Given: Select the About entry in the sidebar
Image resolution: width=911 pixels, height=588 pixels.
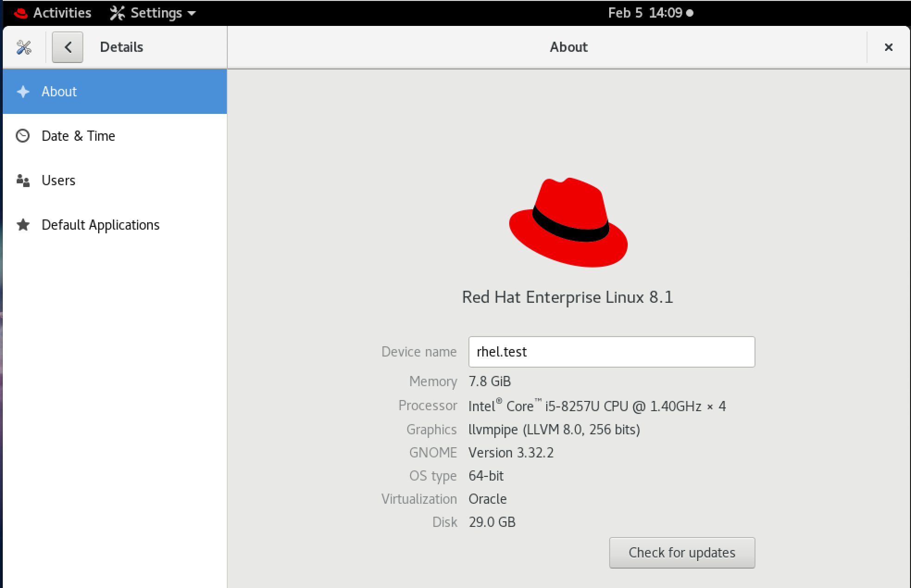Looking at the screenshot, I should [x=59, y=92].
